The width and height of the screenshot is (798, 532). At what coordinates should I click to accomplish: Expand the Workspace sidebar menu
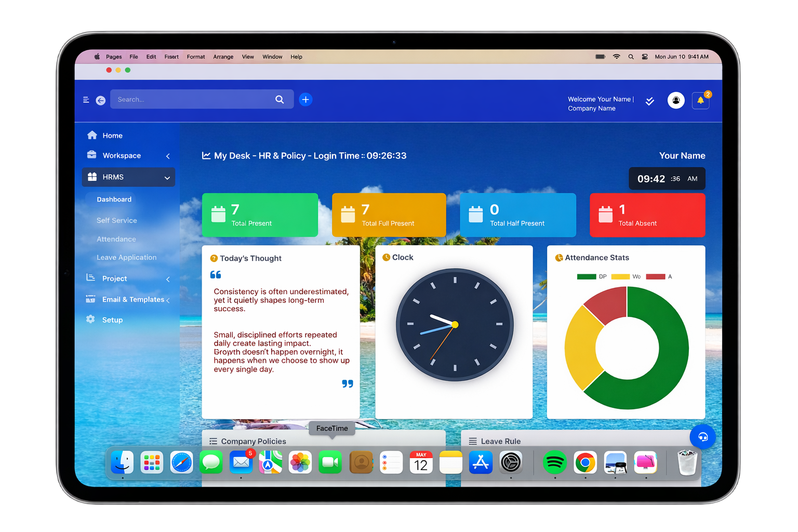(128, 156)
